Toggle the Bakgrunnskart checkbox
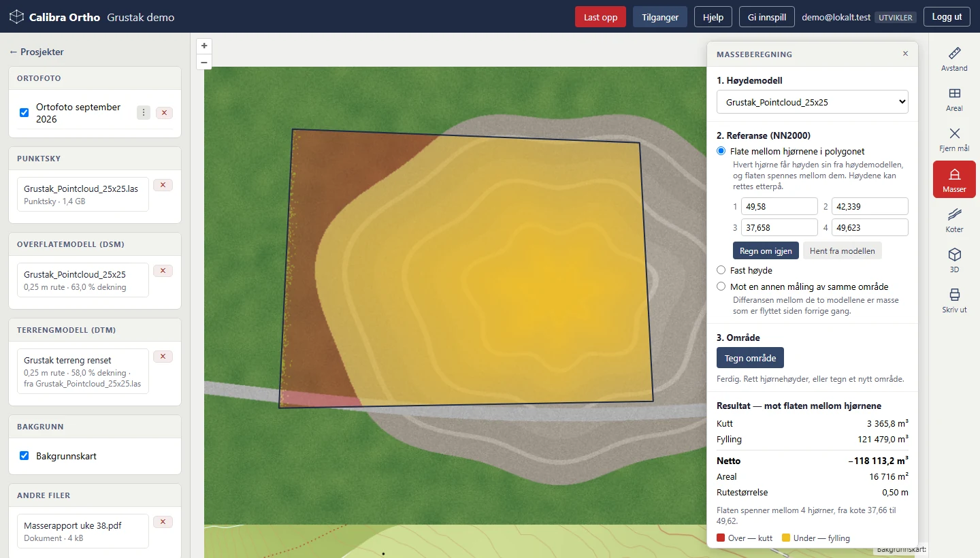 (24, 456)
